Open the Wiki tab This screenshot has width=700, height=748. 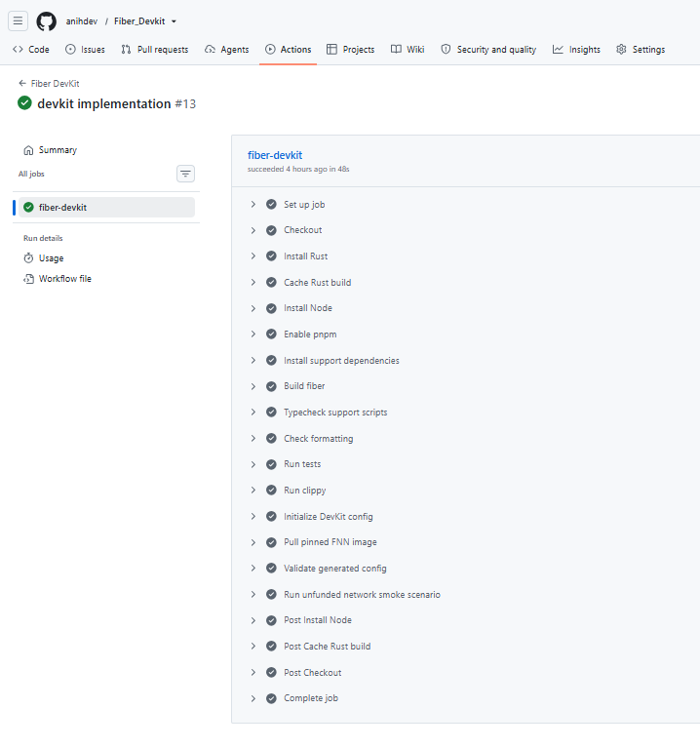click(x=408, y=49)
